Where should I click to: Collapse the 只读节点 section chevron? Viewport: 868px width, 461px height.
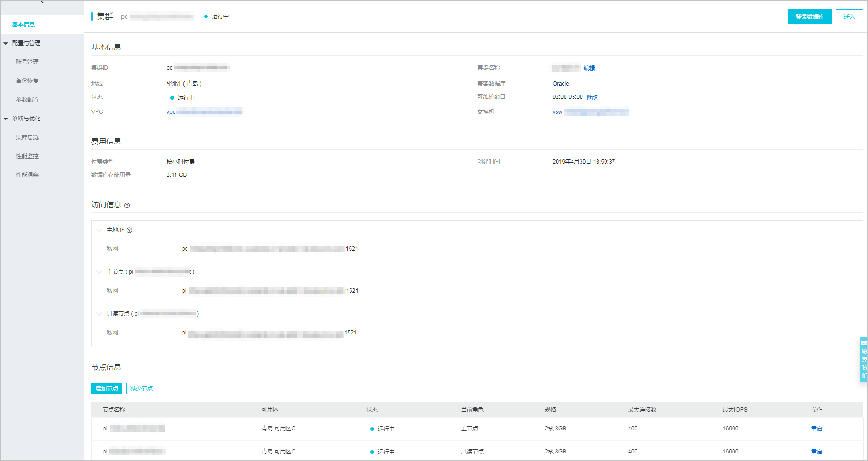[99, 314]
